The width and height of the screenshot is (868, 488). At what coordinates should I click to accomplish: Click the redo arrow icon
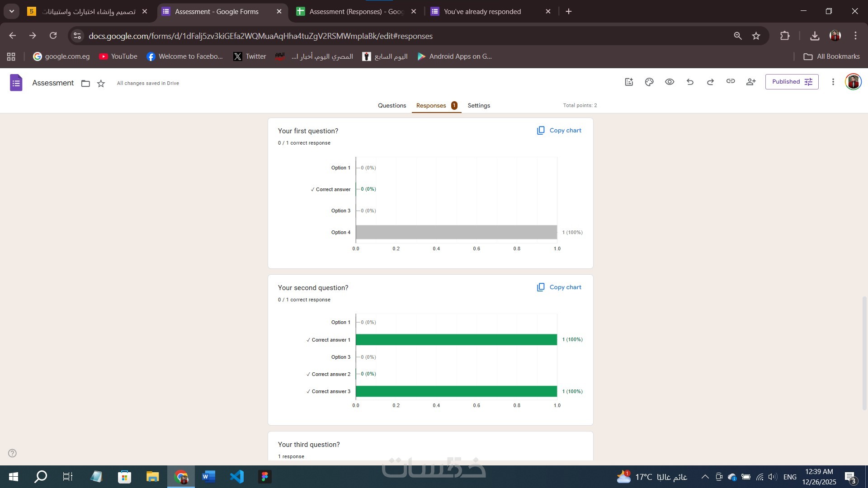coord(710,82)
